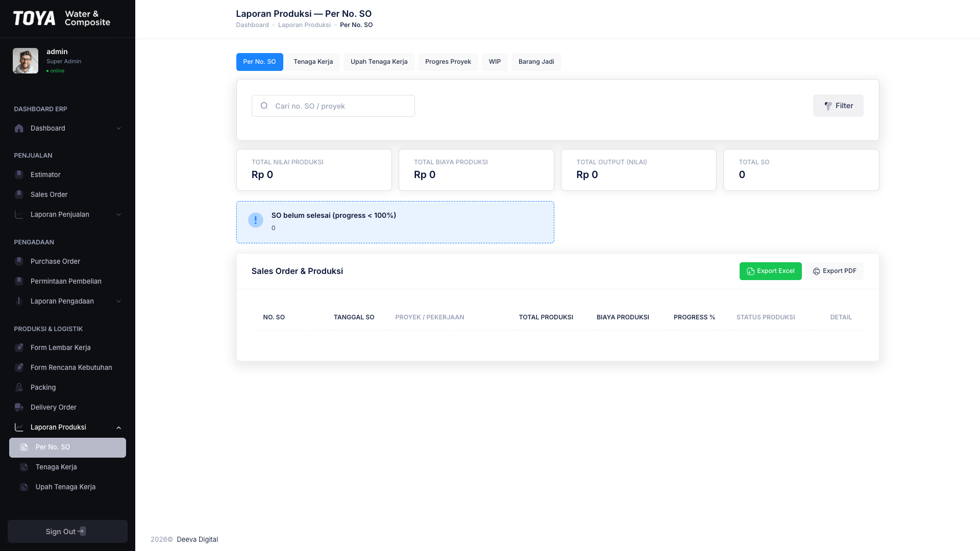The width and height of the screenshot is (980, 551).
Task: Open the Progres Proyek tab
Action: [x=448, y=62]
